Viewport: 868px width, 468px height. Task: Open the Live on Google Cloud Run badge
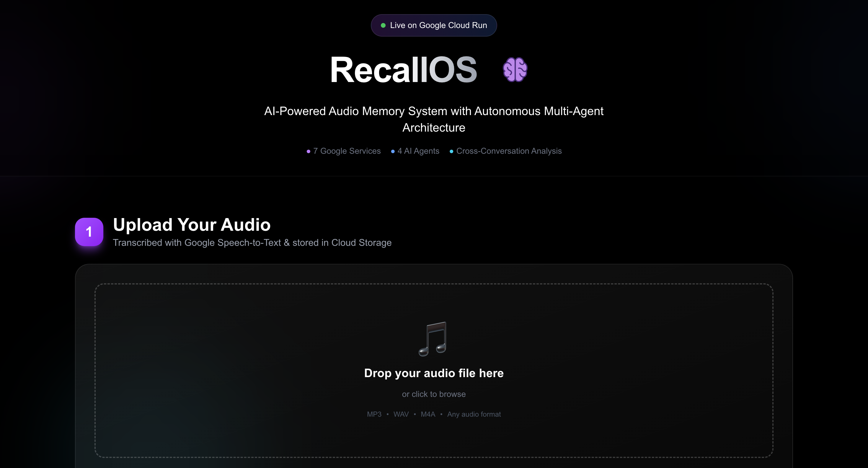click(434, 25)
